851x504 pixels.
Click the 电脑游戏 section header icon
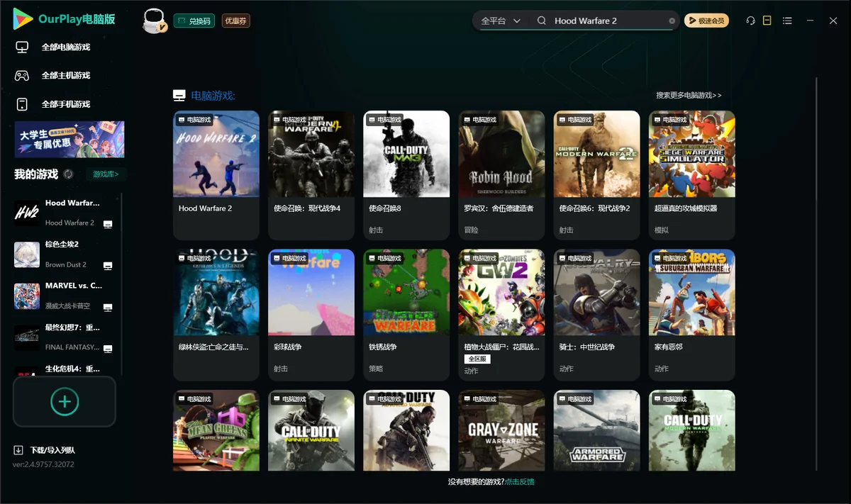pyautogui.click(x=179, y=96)
